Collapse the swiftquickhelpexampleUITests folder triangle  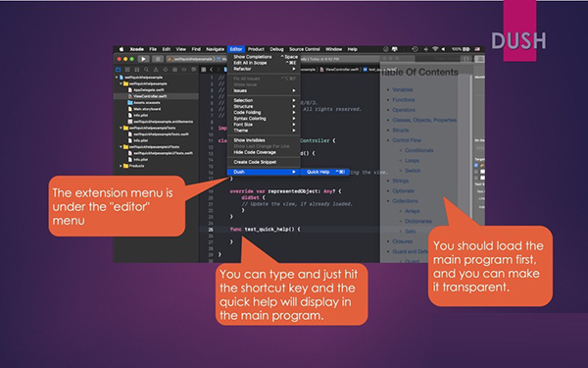(x=121, y=147)
